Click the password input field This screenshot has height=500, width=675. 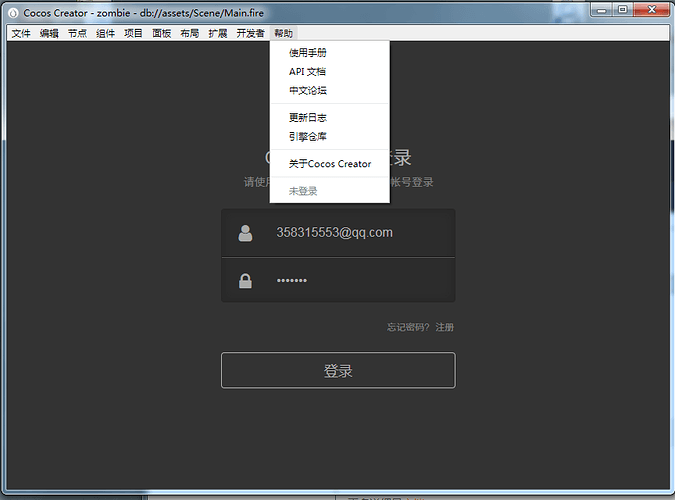coord(338,280)
